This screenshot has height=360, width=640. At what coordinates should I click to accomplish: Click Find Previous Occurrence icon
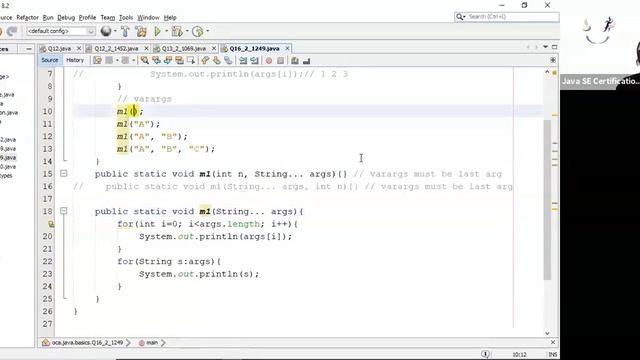156,60
